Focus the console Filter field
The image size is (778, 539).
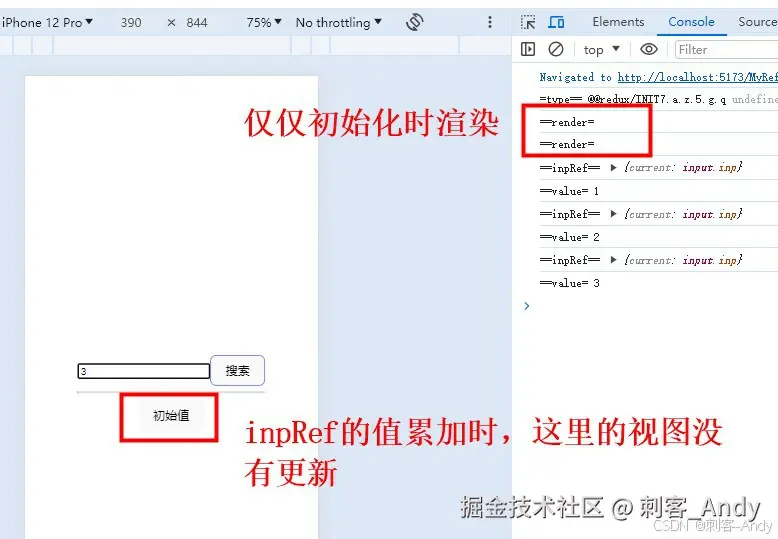[726, 50]
